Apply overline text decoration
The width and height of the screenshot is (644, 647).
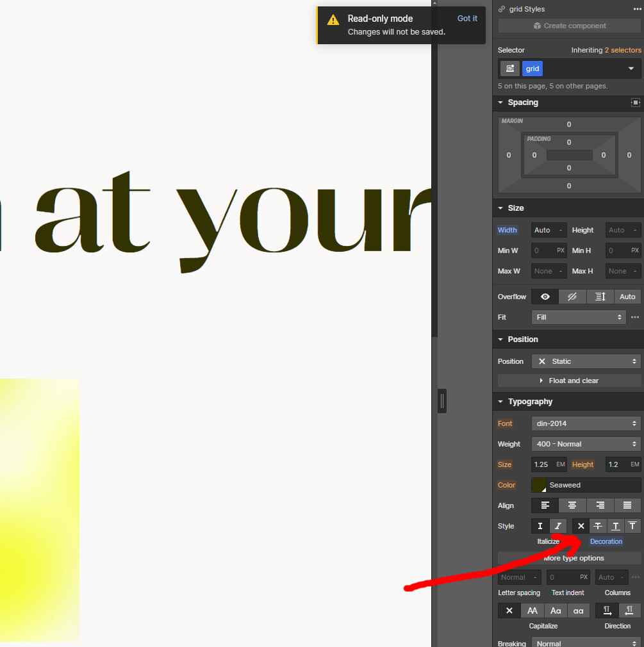632,525
